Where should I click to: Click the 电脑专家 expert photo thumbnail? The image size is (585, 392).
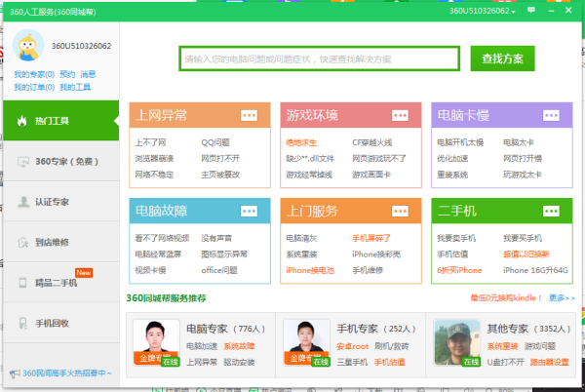[x=156, y=342]
